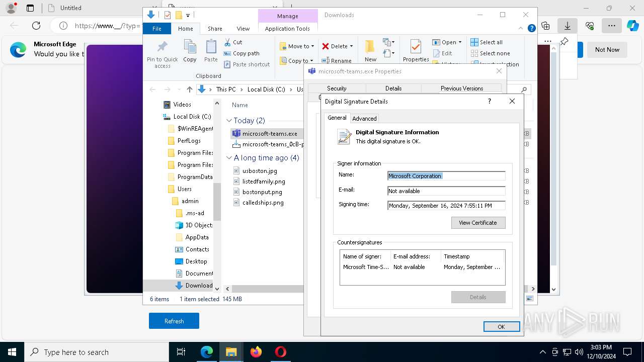Click the Paste icon in ribbon
Image resolution: width=644 pixels, height=362 pixels.
(211, 47)
